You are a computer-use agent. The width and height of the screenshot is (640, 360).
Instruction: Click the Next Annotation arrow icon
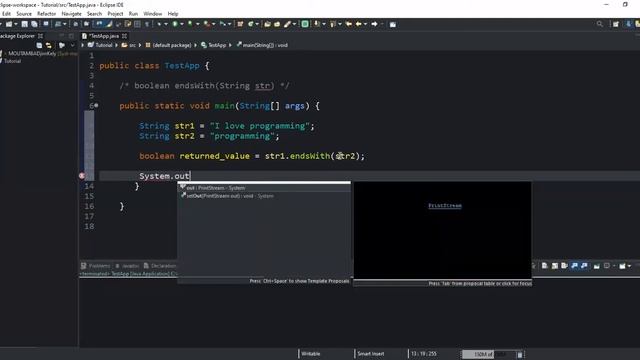316,24
